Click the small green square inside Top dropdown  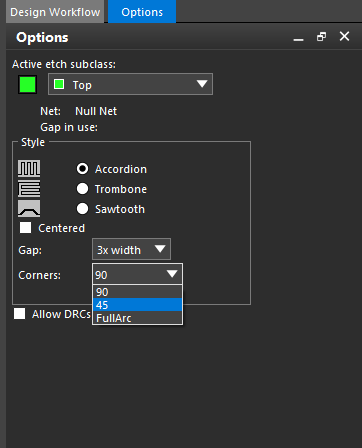coord(59,84)
